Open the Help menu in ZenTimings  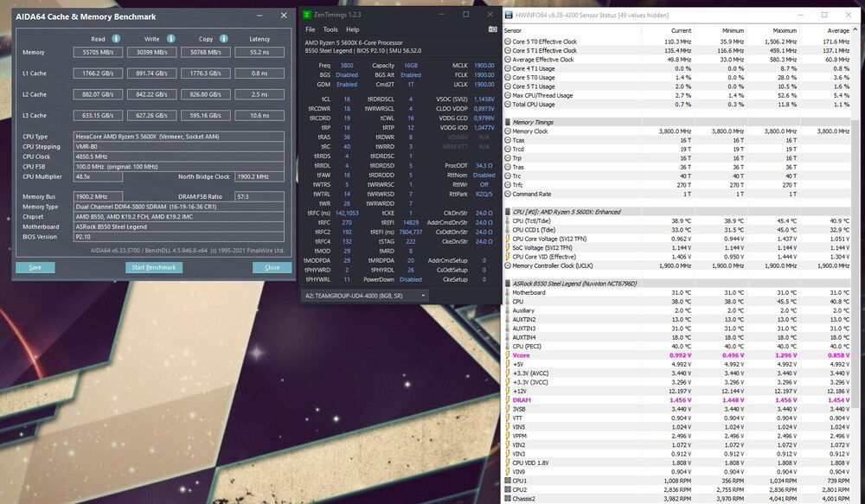point(352,29)
